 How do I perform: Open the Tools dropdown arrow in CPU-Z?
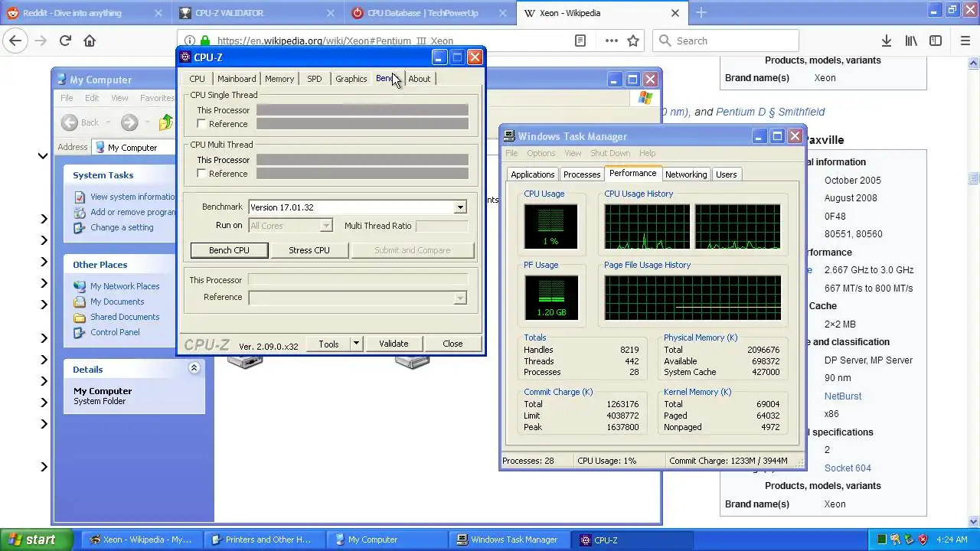pyautogui.click(x=356, y=344)
